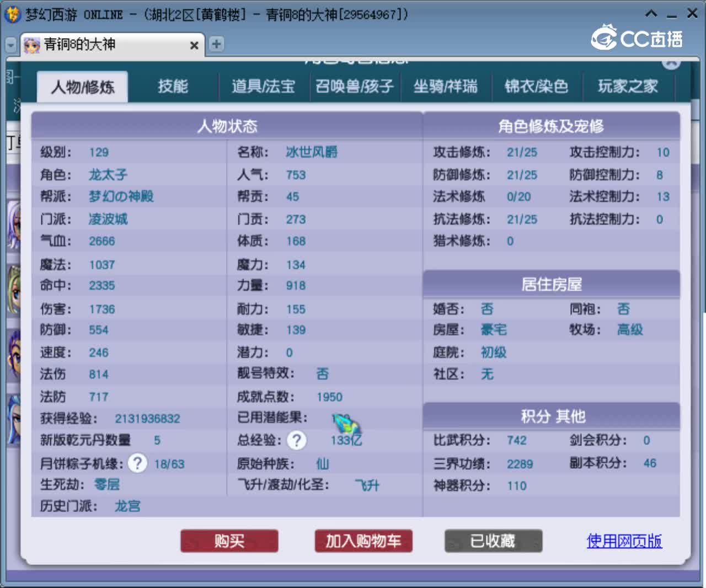Select the 青铜8的大神 browser tab
This screenshot has height=588, width=706.
click(113, 45)
